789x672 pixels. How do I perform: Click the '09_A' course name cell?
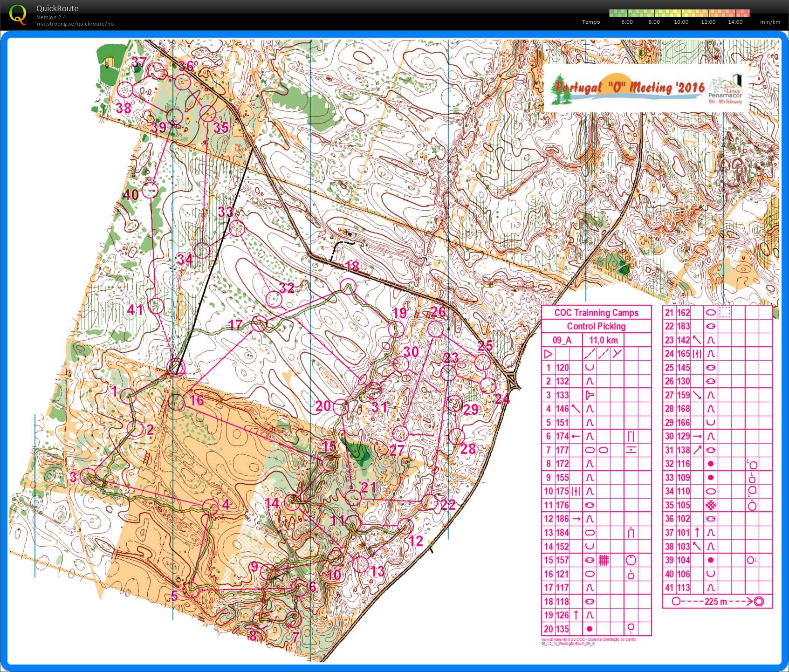pyautogui.click(x=562, y=340)
